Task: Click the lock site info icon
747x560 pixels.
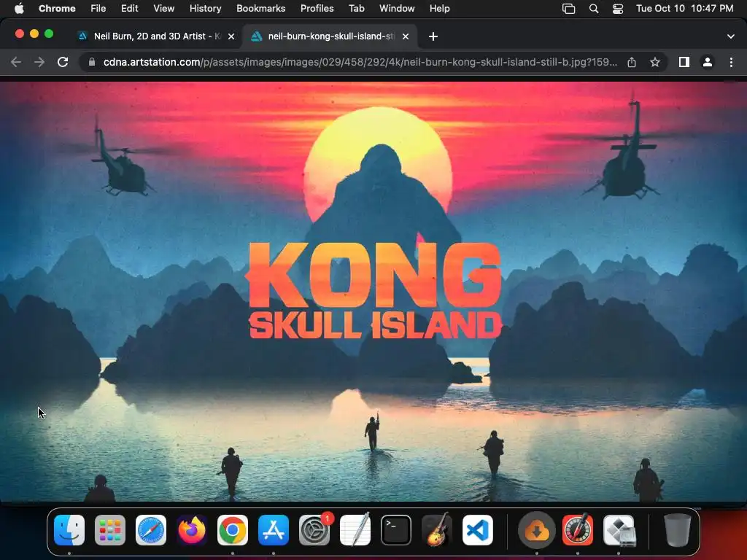Action: coord(92,62)
